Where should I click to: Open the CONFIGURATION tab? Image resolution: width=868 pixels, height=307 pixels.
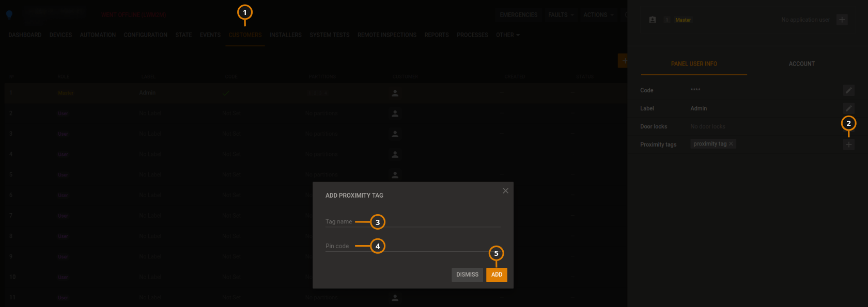point(146,35)
